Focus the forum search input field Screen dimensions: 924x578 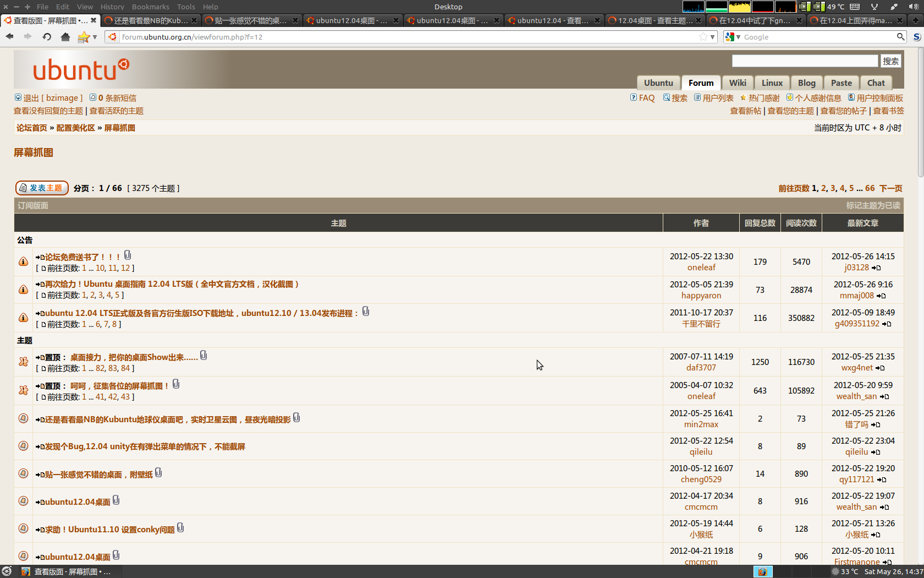805,61
